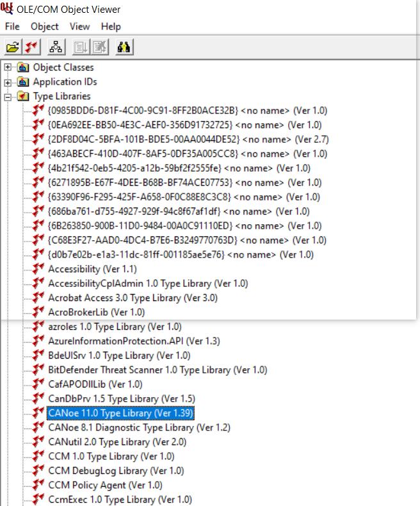Click icon beside AcroBrokerLib entry
This screenshot has height=506, width=420.
click(38, 312)
